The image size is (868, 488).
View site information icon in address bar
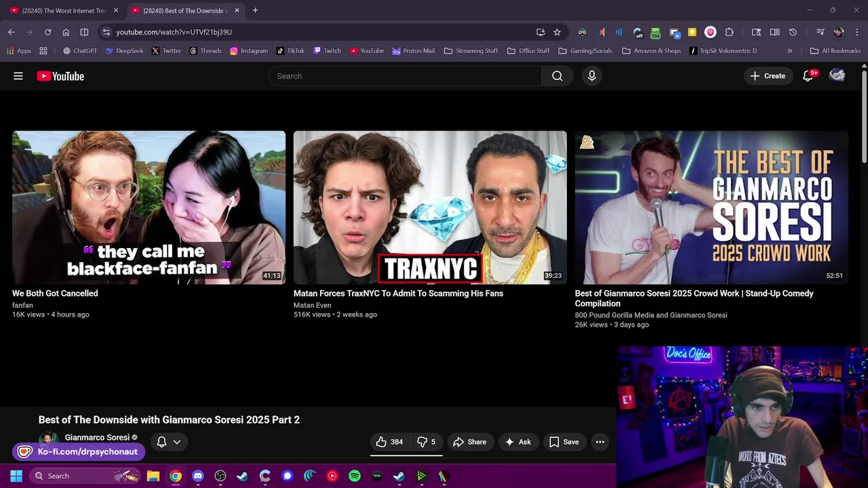click(x=106, y=32)
